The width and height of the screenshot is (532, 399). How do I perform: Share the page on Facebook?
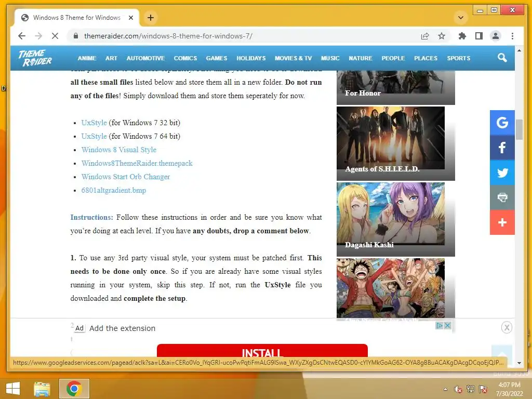click(502, 148)
